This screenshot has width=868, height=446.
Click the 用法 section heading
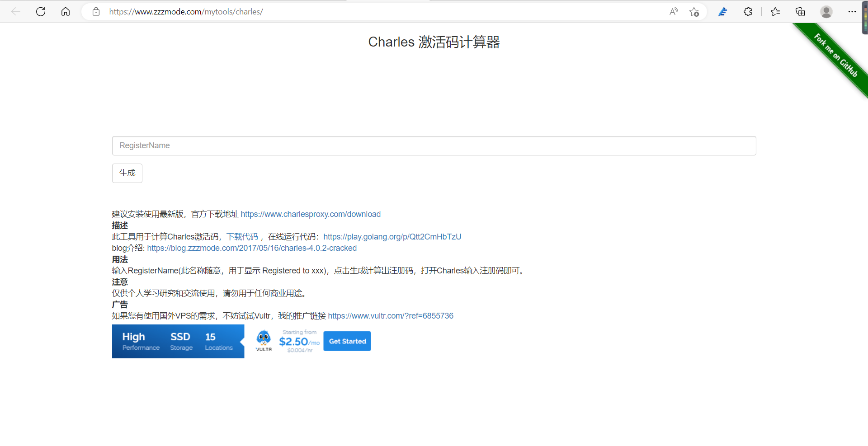[x=120, y=259]
